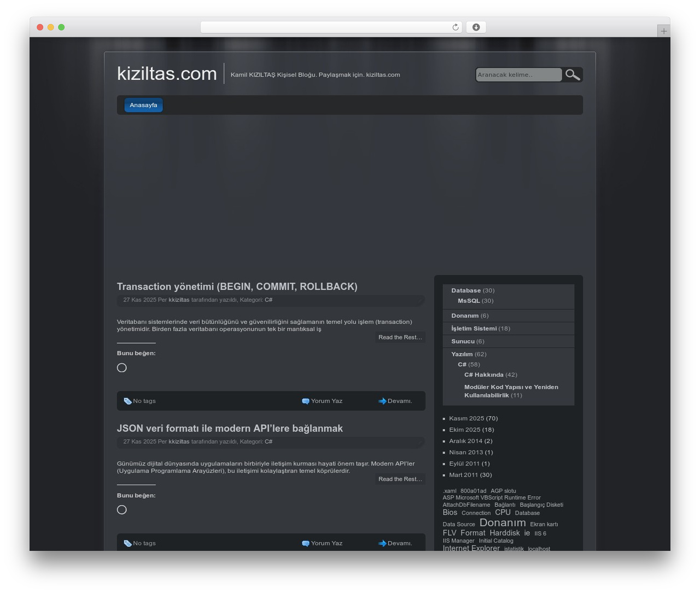Open Sunucu category in sidebar

[x=463, y=341]
